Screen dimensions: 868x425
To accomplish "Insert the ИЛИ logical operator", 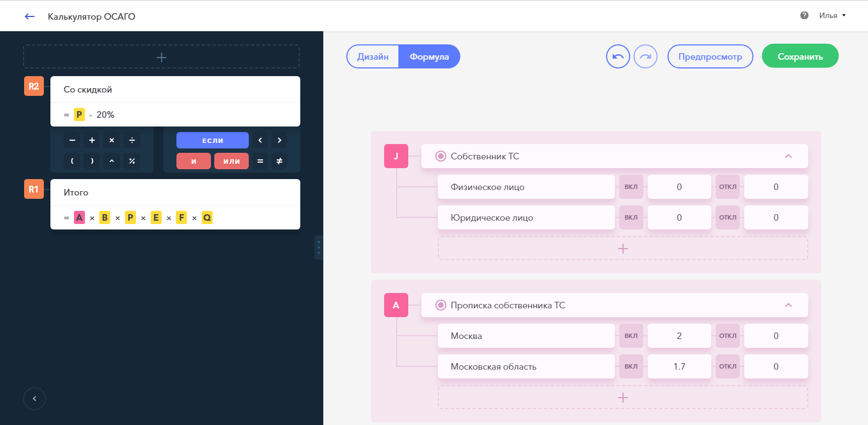I will coord(231,161).
